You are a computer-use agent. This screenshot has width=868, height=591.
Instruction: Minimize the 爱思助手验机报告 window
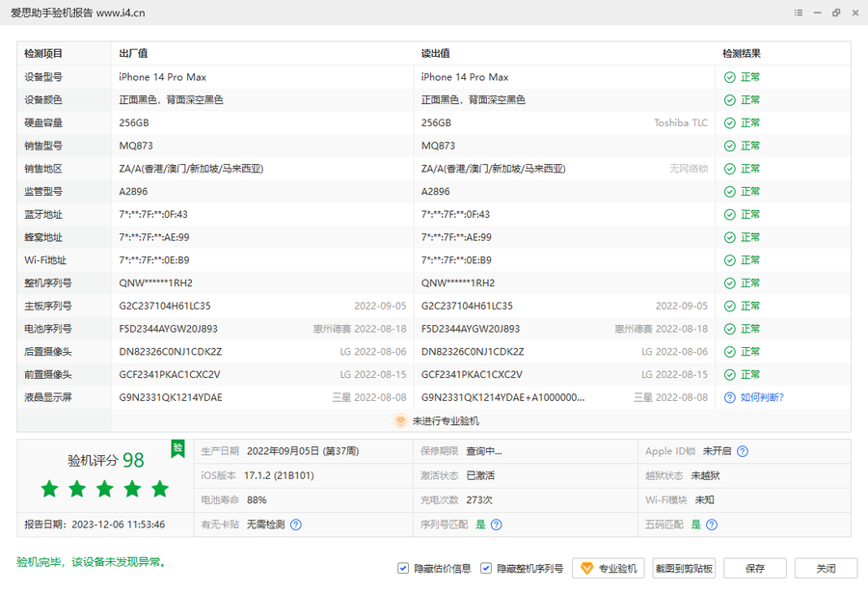[817, 13]
